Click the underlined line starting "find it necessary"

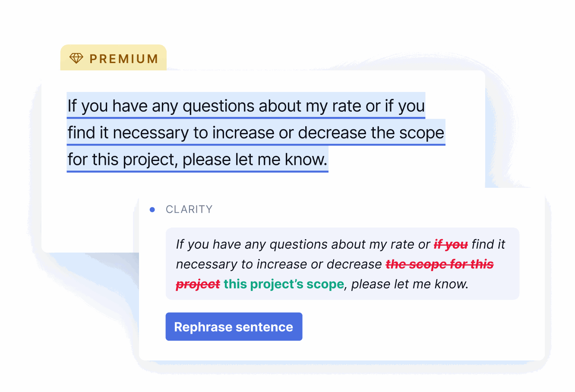click(256, 133)
